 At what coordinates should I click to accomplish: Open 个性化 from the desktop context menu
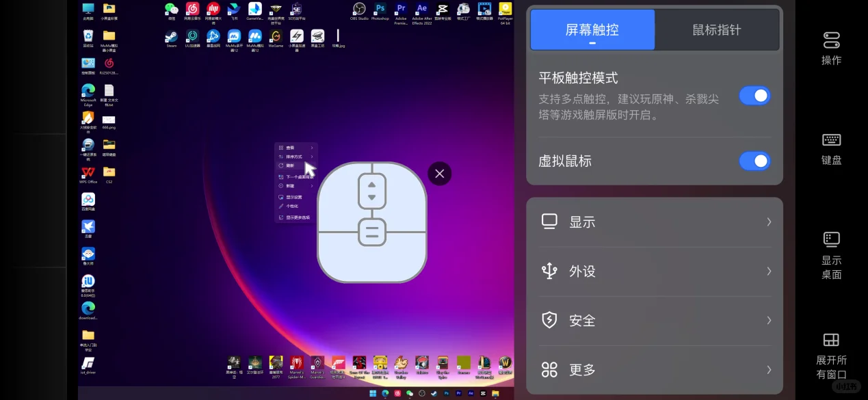tap(290, 206)
